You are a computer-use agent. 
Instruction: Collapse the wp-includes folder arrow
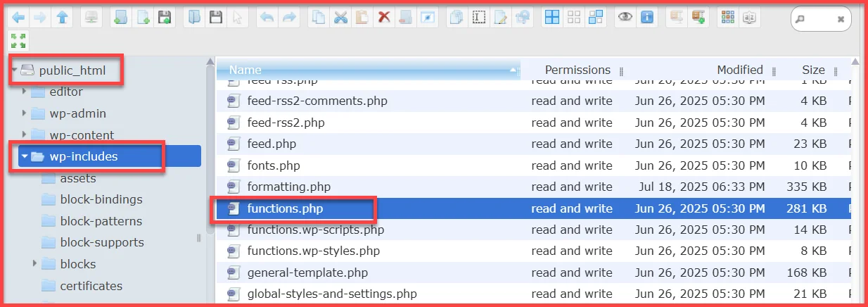point(25,156)
